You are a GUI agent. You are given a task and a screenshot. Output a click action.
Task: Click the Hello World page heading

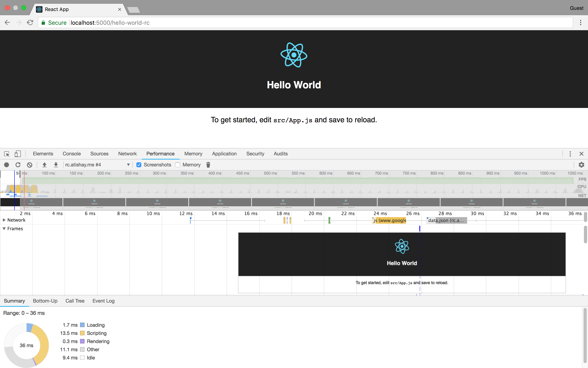(x=294, y=85)
